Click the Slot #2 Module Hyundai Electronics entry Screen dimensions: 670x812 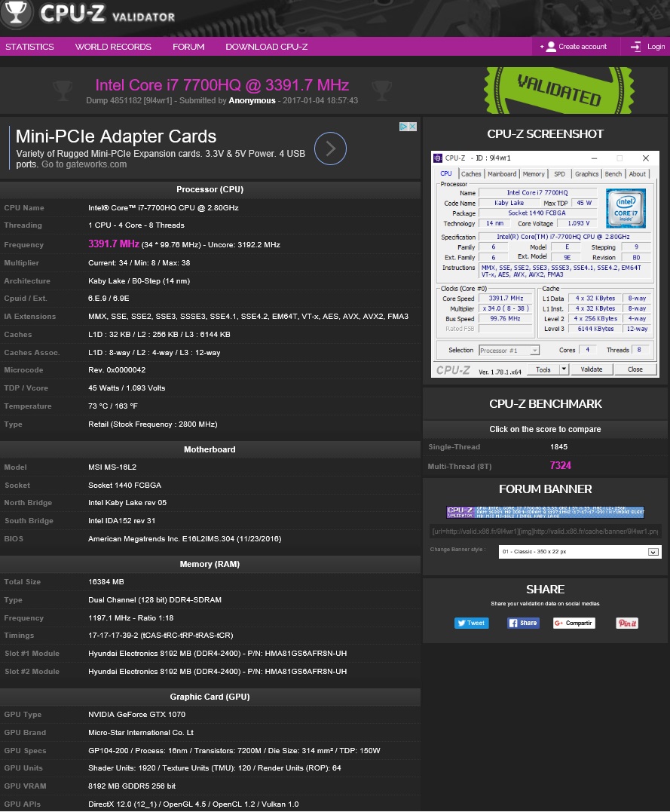tap(218, 672)
